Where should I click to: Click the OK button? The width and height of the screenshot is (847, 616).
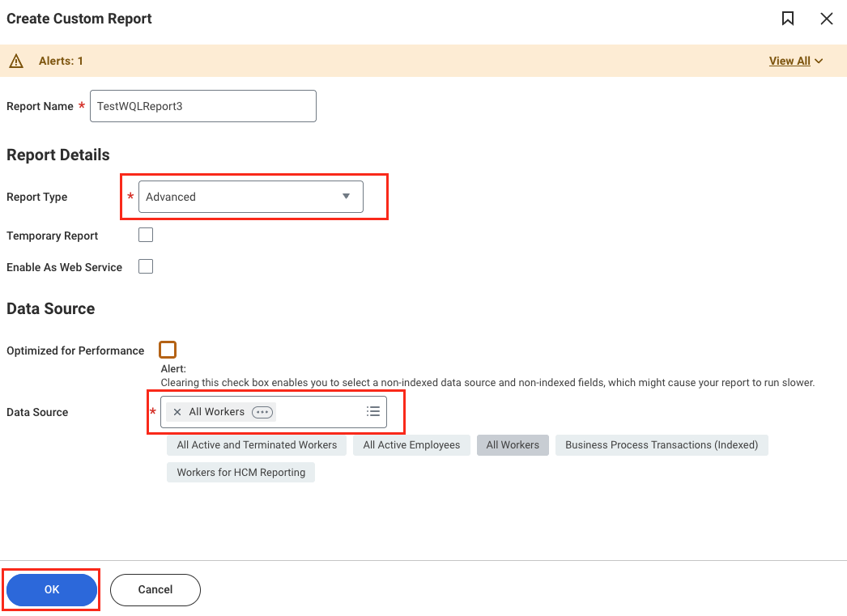(50, 589)
